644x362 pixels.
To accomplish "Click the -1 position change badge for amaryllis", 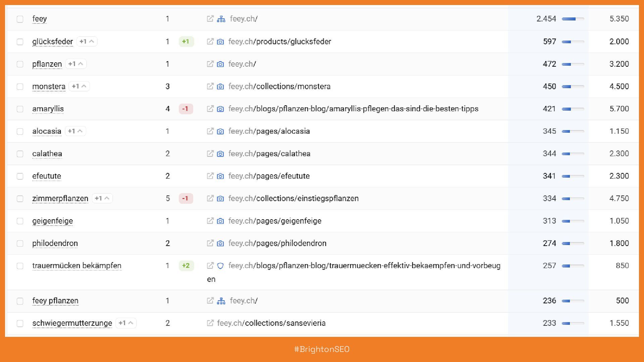I will coord(185,109).
